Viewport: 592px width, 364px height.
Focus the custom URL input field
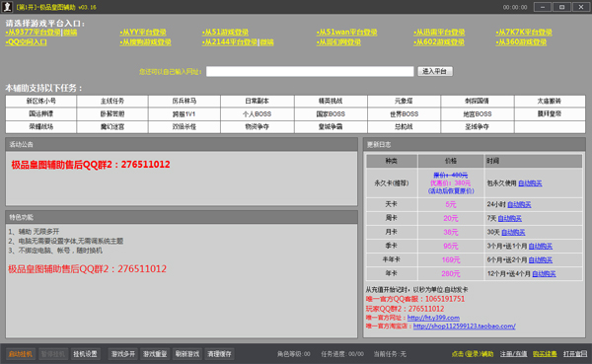pyautogui.click(x=310, y=71)
